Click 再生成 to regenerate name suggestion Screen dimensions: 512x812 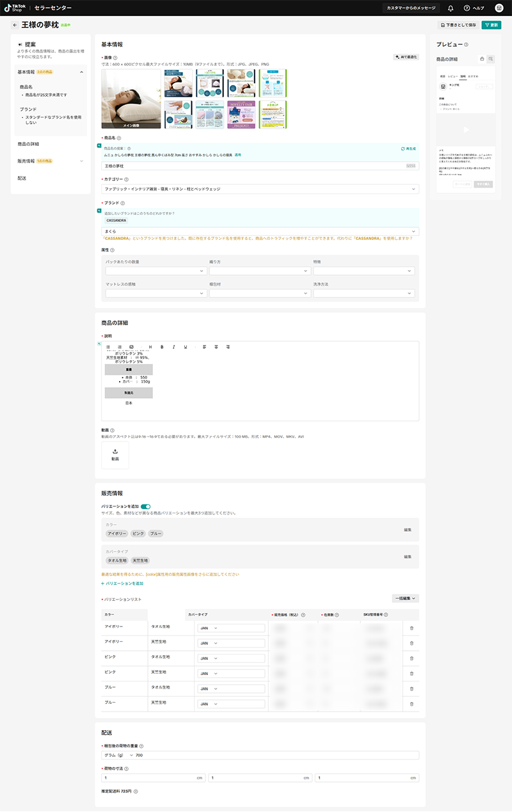pos(408,148)
